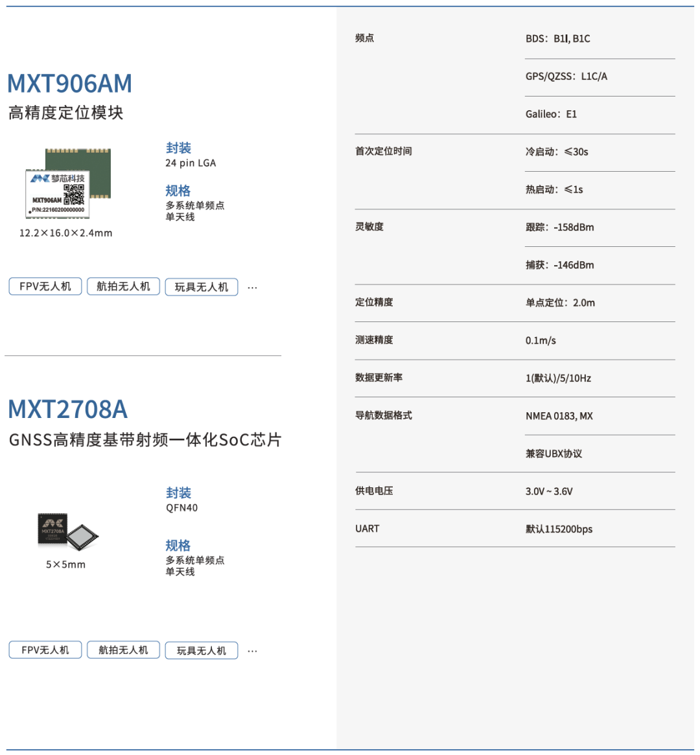Open the MXT906AM product title

(x=70, y=84)
